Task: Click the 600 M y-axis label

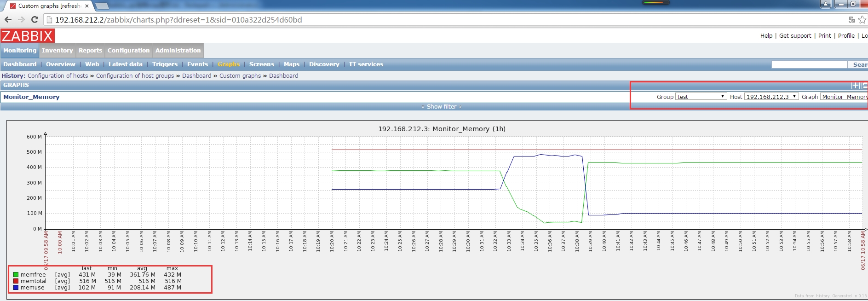Action: click(34, 137)
